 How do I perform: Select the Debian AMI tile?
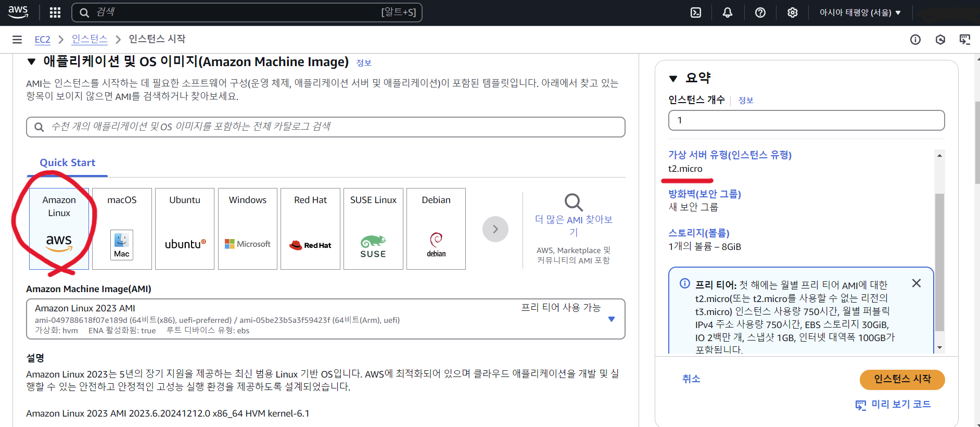436,229
